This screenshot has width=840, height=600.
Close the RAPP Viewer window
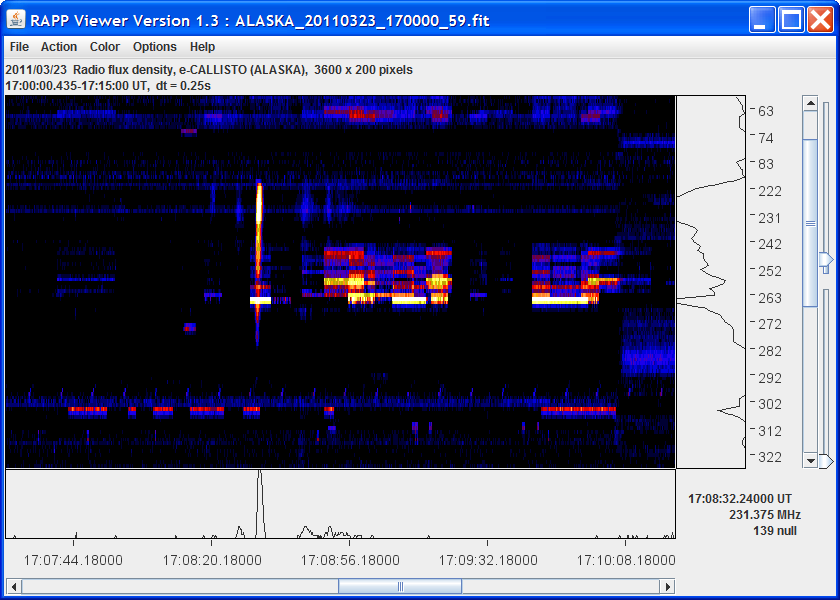pos(820,20)
